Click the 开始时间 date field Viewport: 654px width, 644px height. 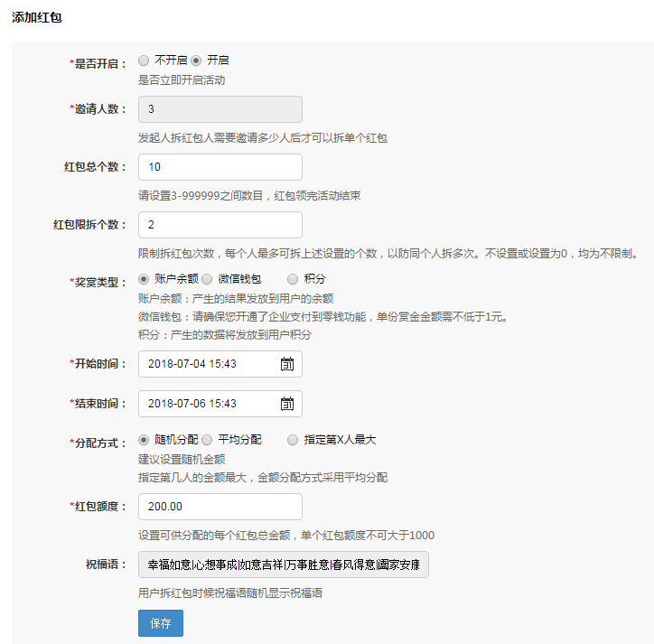click(220, 364)
